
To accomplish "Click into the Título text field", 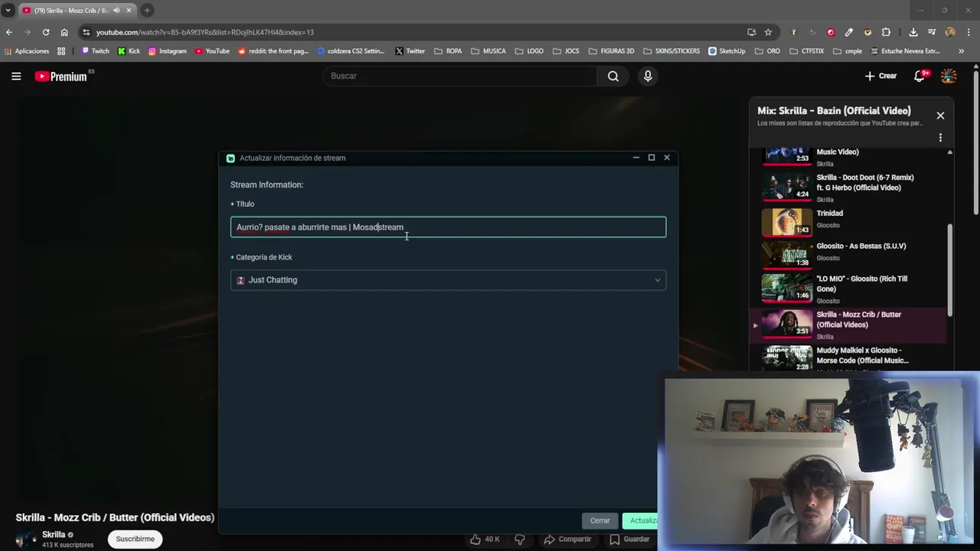I will (448, 227).
